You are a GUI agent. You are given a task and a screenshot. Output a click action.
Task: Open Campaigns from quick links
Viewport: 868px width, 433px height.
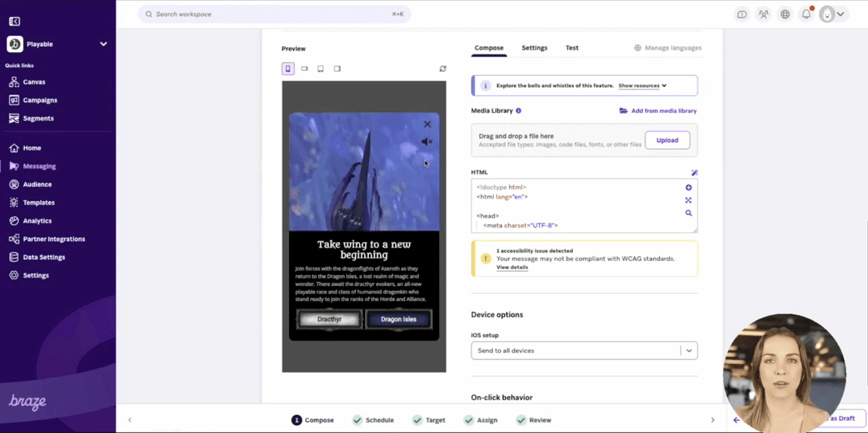point(40,100)
